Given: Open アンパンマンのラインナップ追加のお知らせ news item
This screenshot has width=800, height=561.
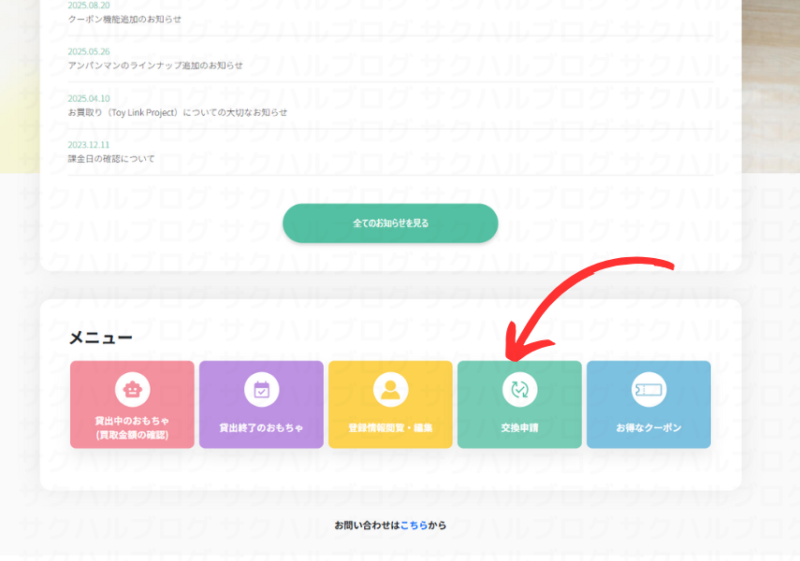Looking at the screenshot, I should coord(155,66).
